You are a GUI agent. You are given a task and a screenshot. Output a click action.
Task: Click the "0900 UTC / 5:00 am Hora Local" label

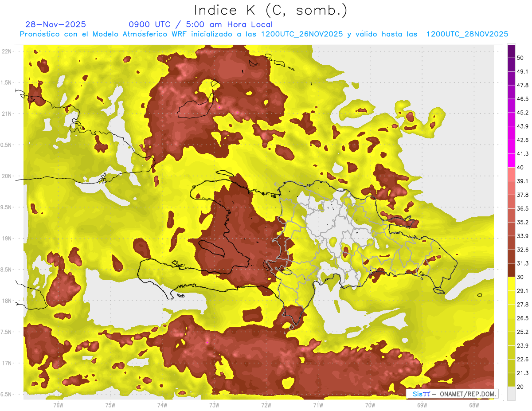point(201,24)
